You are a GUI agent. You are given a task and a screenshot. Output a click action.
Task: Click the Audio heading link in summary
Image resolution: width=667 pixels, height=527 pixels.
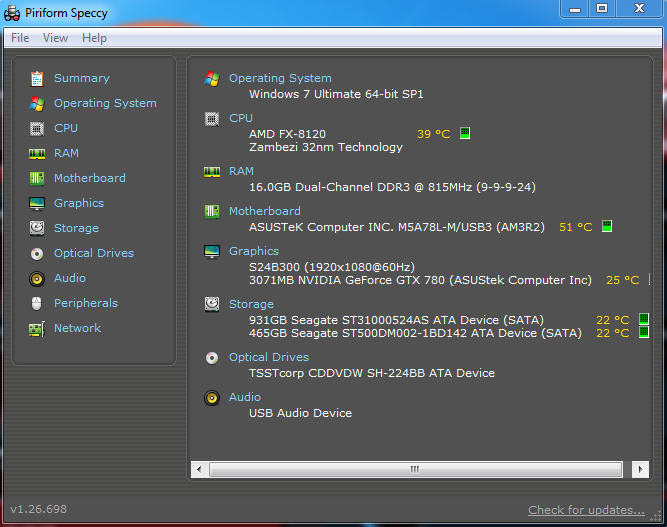(x=245, y=397)
